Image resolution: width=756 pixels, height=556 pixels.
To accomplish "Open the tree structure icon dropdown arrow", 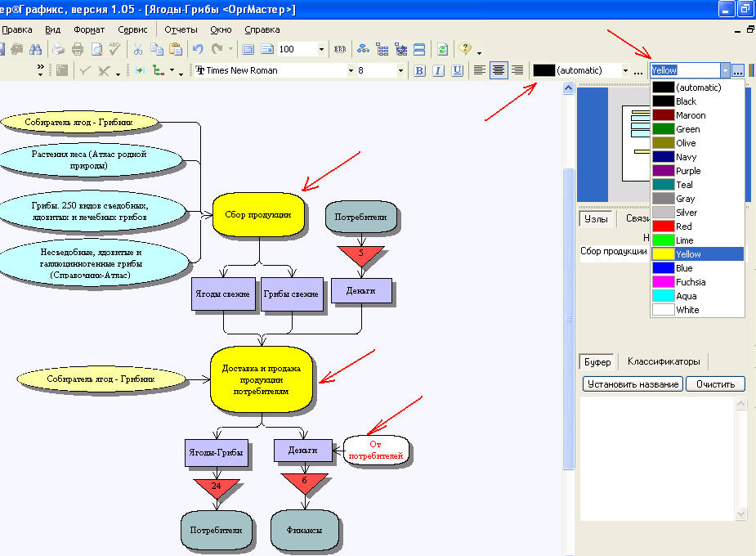I will [x=172, y=70].
